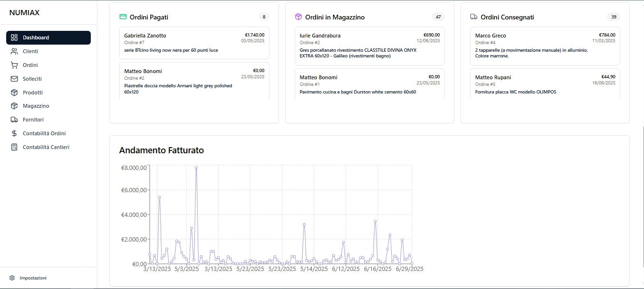Click the Contabilità Ordini dollar icon
Screen dimensions: 644x289
(x=14, y=133)
